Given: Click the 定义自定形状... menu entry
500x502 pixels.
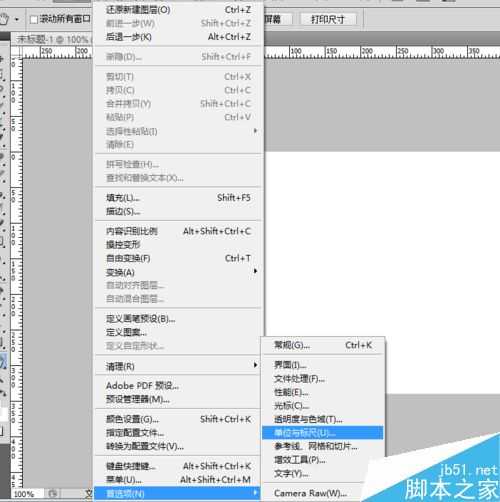Looking at the screenshot, I should point(178,346).
